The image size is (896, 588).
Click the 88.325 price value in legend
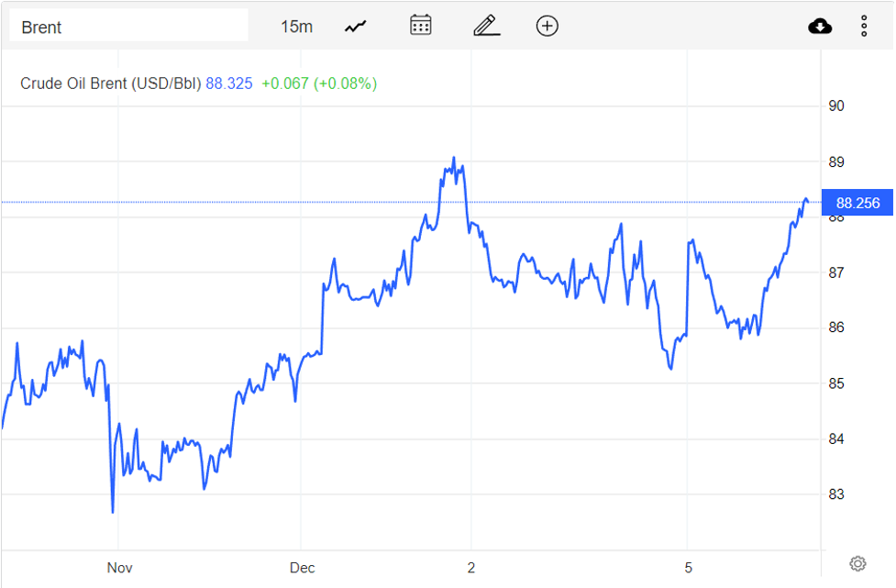click(228, 83)
